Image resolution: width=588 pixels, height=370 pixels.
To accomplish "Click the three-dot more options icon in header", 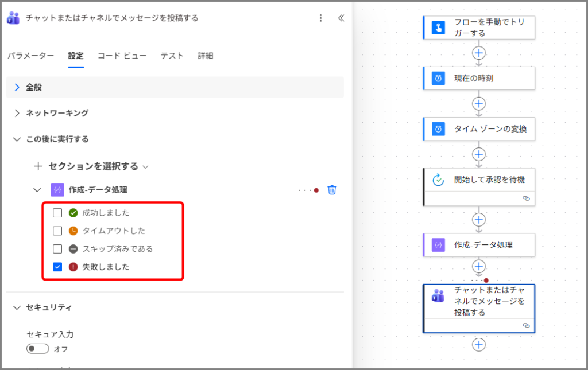I will pyautogui.click(x=320, y=18).
